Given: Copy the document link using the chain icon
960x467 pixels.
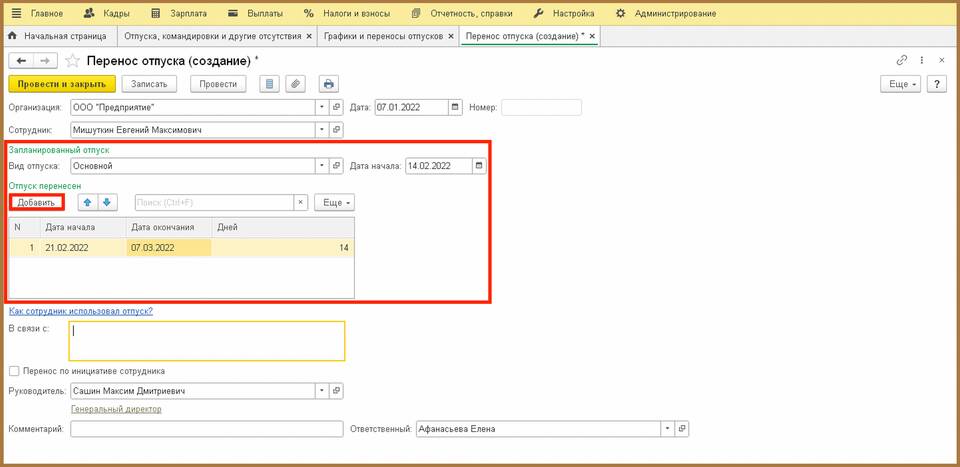Looking at the screenshot, I should point(902,61).
